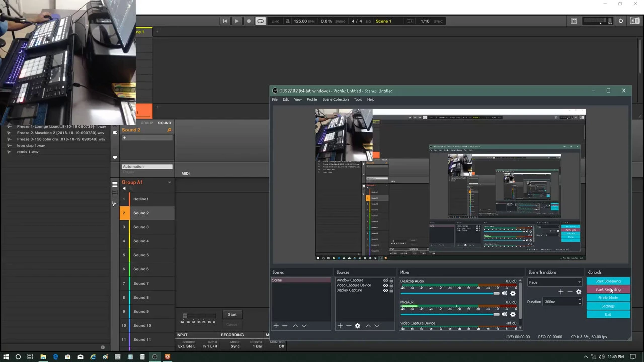644x362 pixels.
Task: Open the Group A1 dropdown arrow
Action: coord(169,183)
